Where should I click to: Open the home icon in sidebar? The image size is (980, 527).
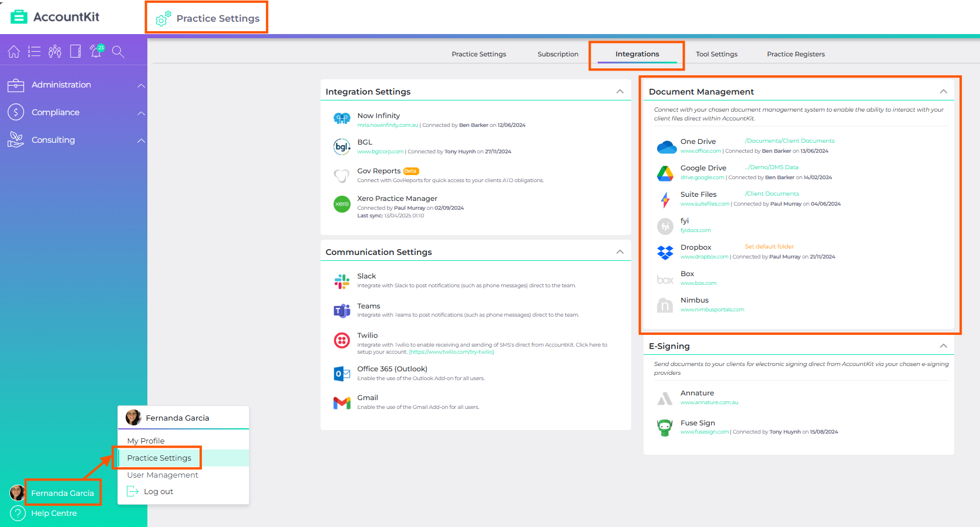(x=14, y=52)
